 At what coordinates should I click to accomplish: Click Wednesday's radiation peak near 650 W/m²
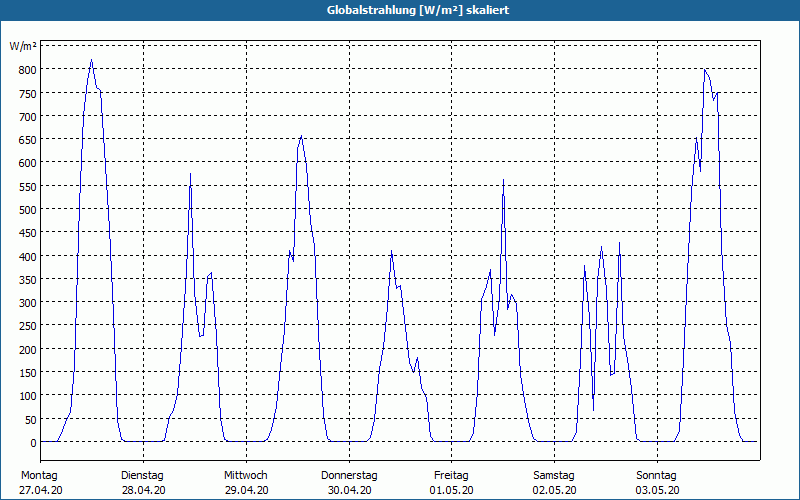point(301,136)
